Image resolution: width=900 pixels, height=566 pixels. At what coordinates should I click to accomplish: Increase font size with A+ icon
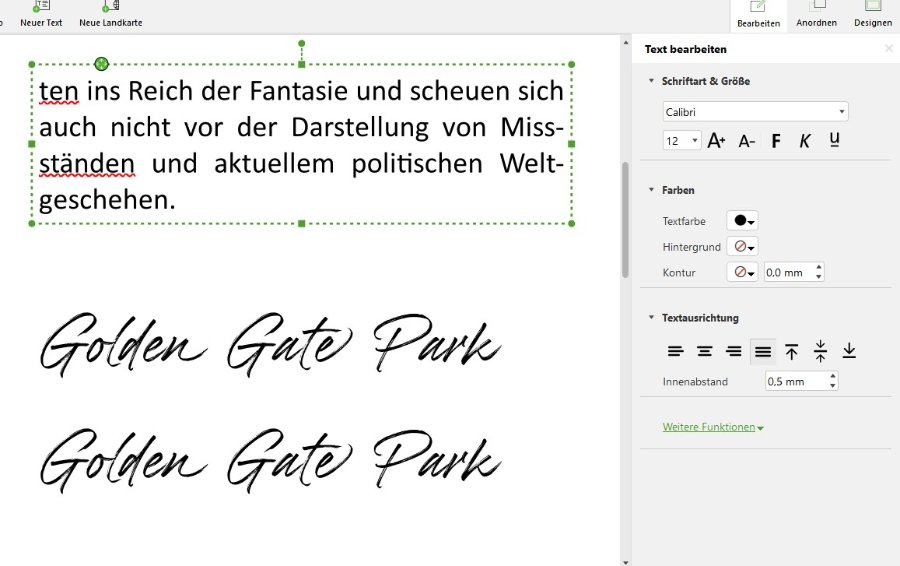coord(716,141)
